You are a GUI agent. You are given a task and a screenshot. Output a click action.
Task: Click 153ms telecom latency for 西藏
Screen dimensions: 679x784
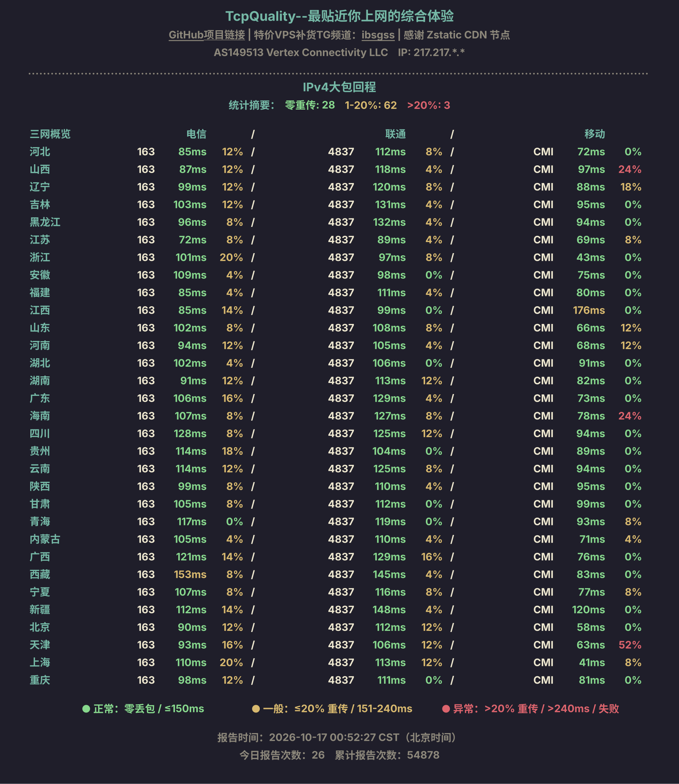(190, 574)
